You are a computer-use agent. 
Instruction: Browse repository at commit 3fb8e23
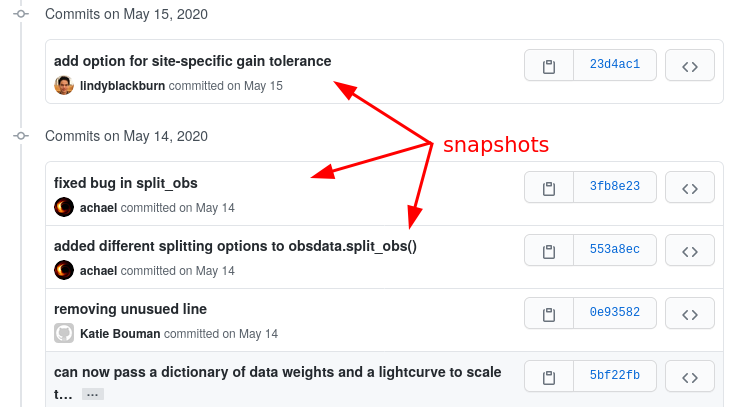689,187
